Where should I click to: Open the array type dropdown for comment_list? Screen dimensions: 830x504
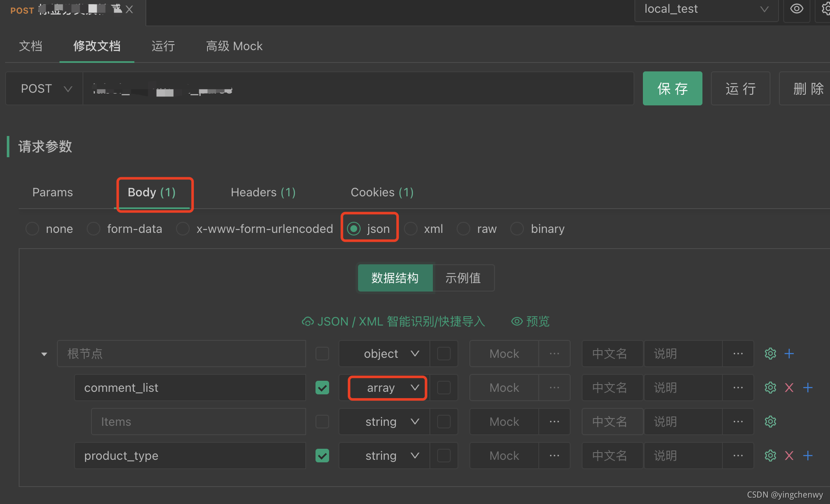(387, 388)
